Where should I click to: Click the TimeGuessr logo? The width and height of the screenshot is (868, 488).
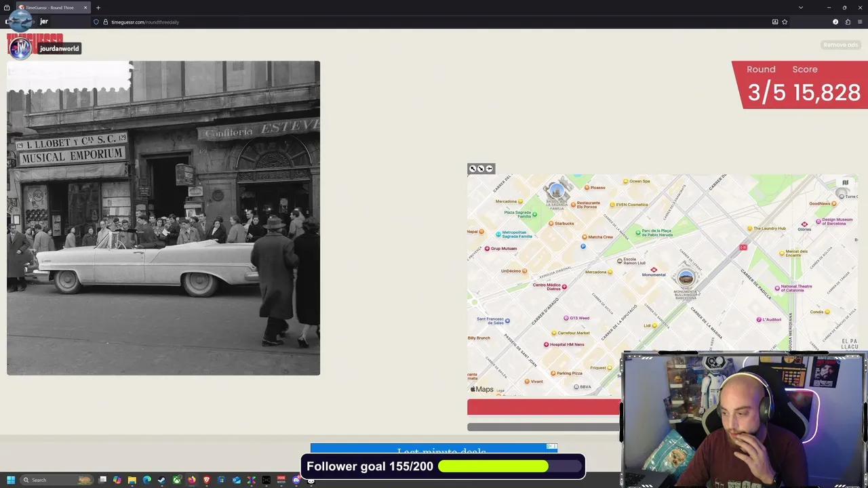pyautogui.click(x=35, y=45)
